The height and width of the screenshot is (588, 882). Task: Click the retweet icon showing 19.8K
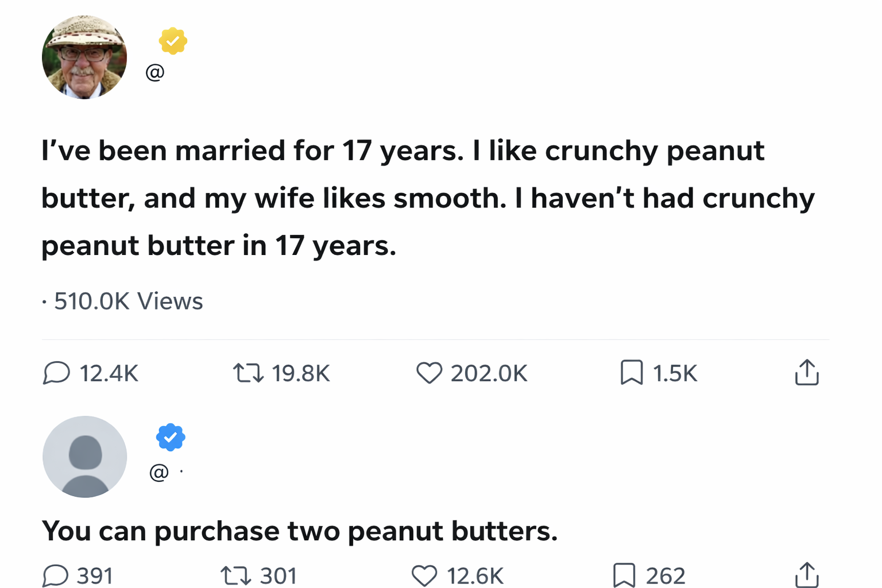coord(249,373)
